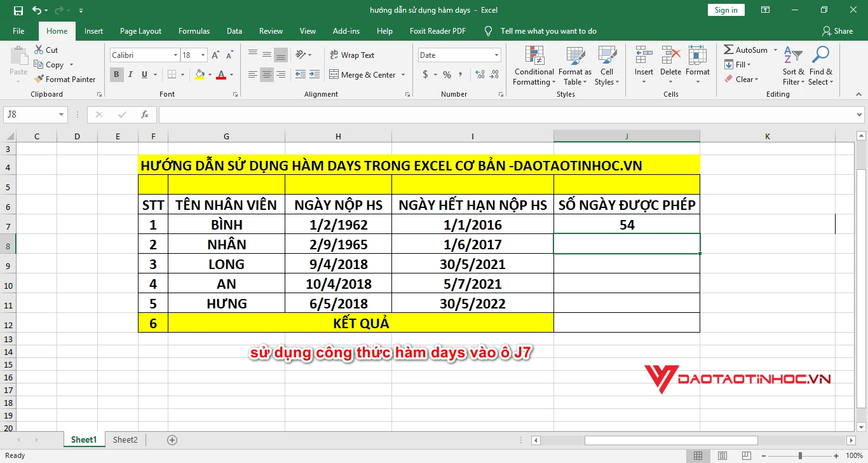Image resolution: width=868 pixels, height=463 pixels.
Task: Open Sort & Filter menu
Action: 793,66
